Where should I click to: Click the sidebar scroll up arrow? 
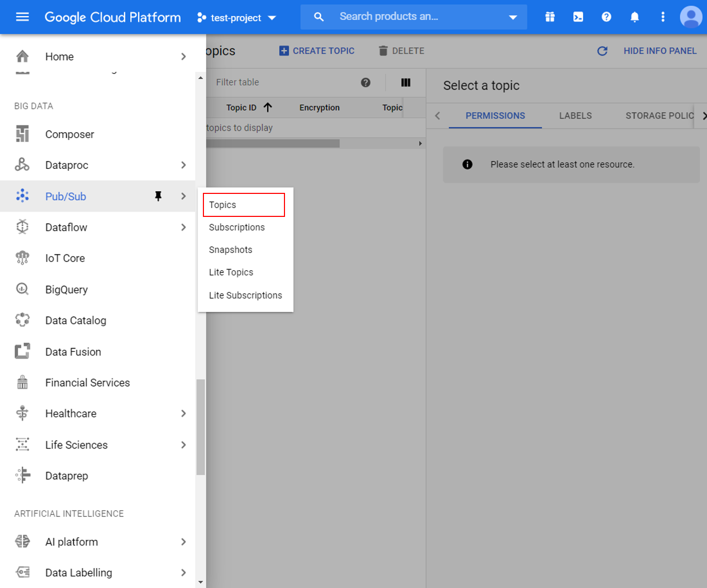[200, 77]
